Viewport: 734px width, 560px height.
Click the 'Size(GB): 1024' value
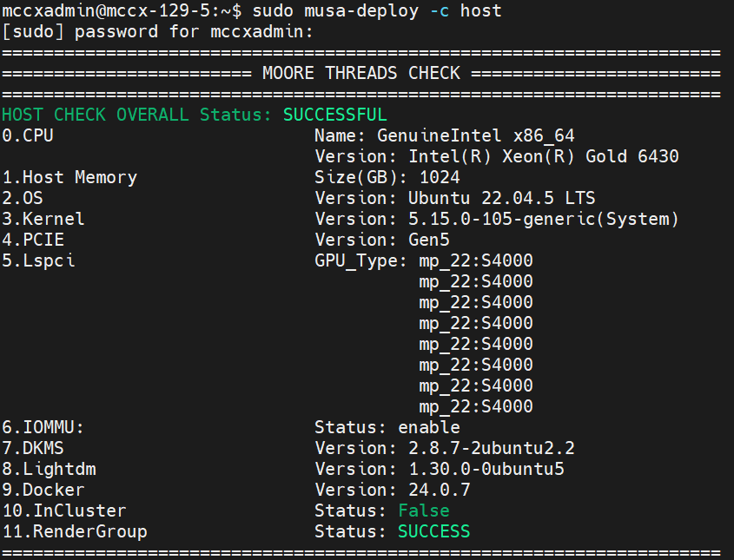(x=387, y=177)
